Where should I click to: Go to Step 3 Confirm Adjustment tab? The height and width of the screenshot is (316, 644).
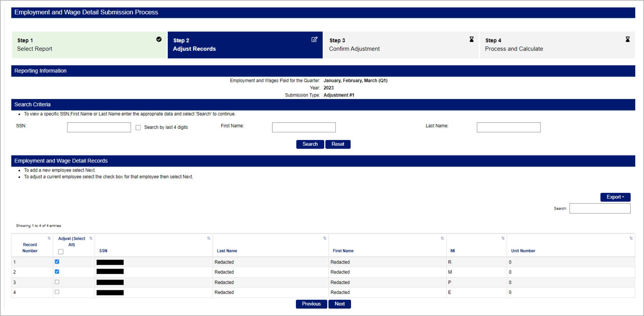click(x=401, y=45)
